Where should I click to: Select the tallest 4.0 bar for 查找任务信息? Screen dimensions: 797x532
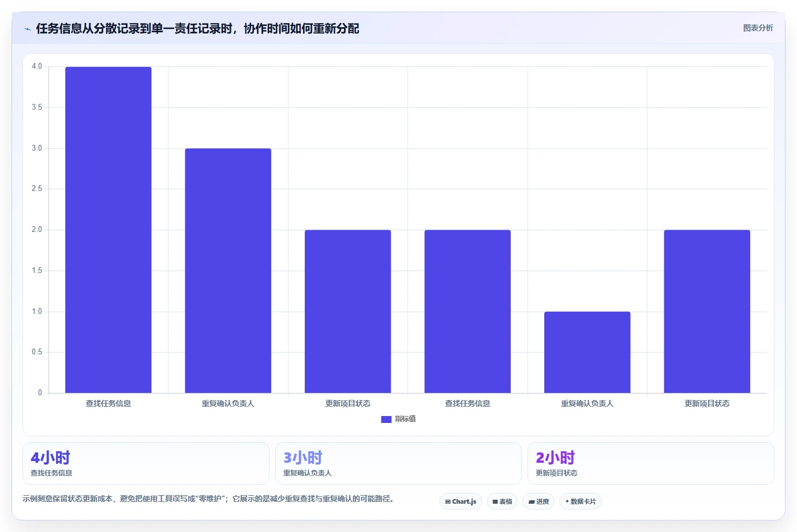coord(108,230)
